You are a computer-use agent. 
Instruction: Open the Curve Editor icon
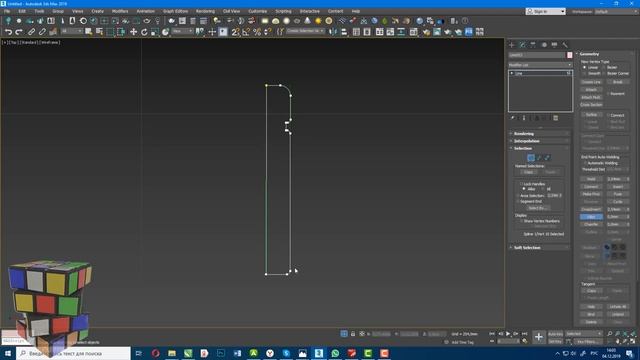390,32
